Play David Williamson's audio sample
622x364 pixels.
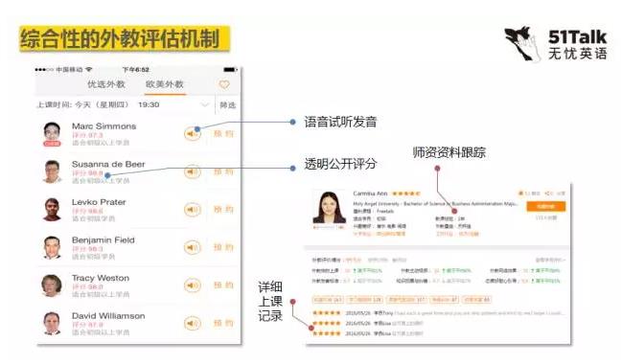pyautogui.click(x=193, y=323)
